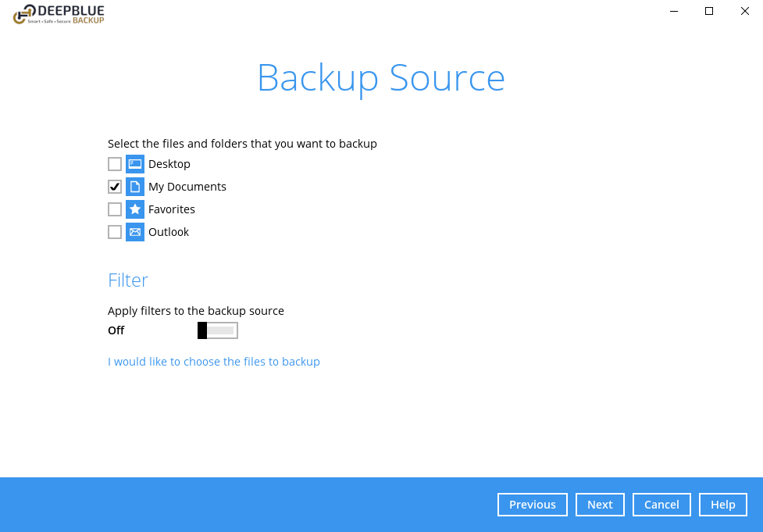Open 'I would like to choose the files' link

tap(214, 362)
